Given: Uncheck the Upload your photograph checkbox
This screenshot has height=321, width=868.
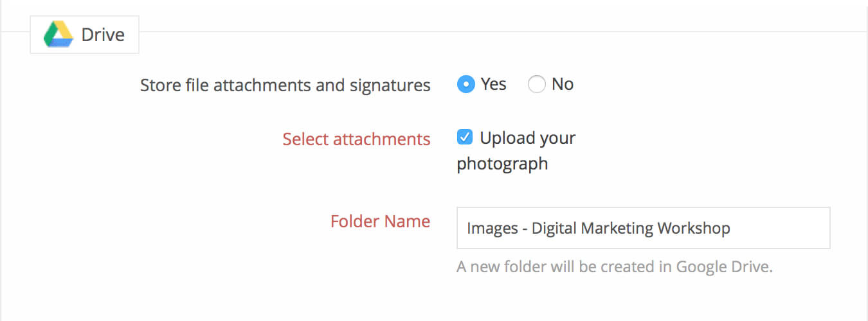Looking at the screenshot, I should tap(464, 137).
